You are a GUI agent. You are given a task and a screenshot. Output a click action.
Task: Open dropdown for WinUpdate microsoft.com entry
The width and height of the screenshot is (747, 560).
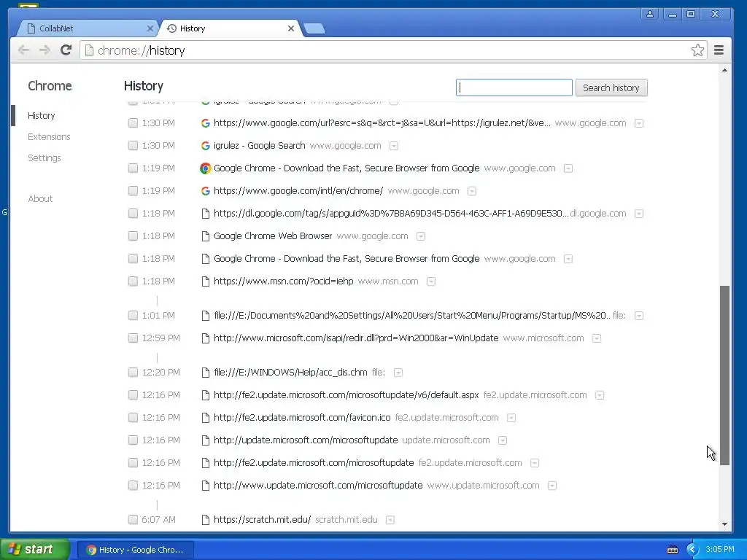coord(597,338)
